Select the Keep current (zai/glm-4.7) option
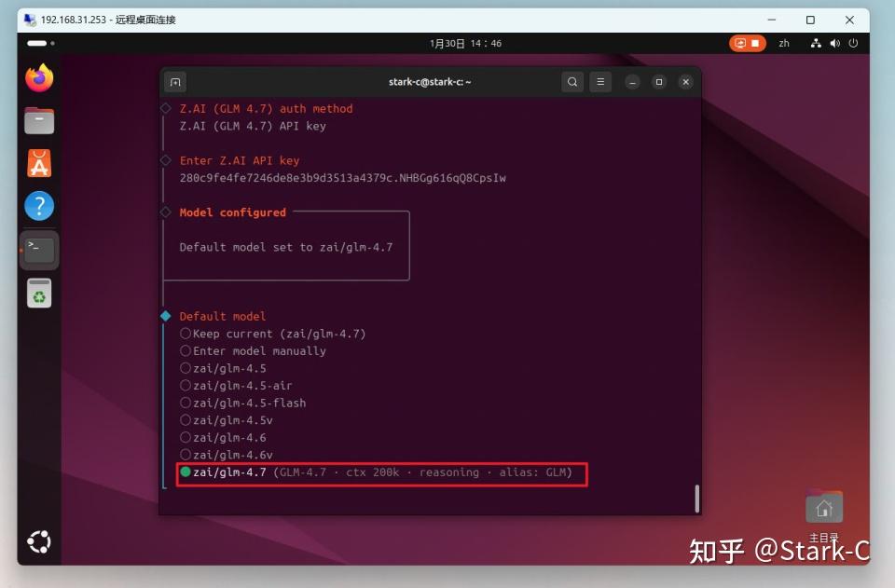The image size is (895, 588). (x=273, y=334)
